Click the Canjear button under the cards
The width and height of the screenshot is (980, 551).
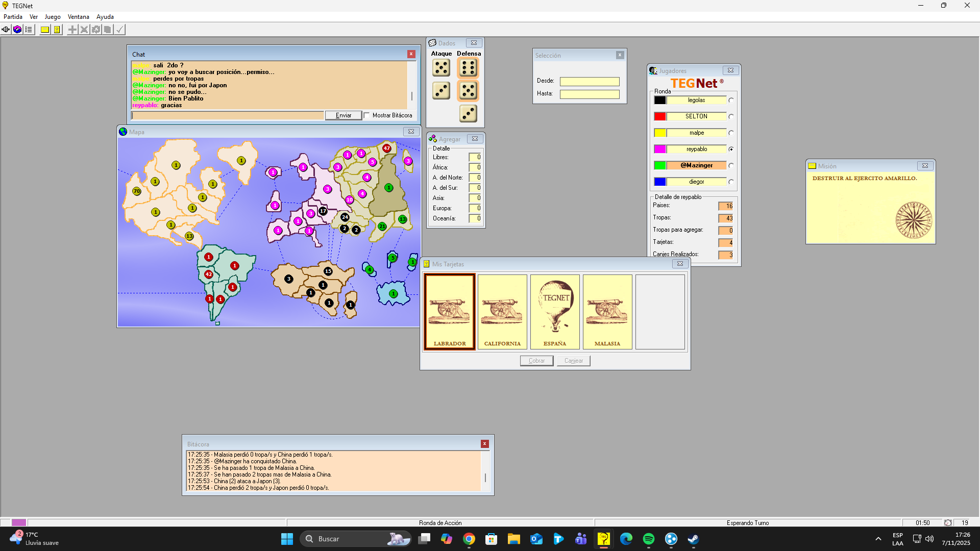573,361
